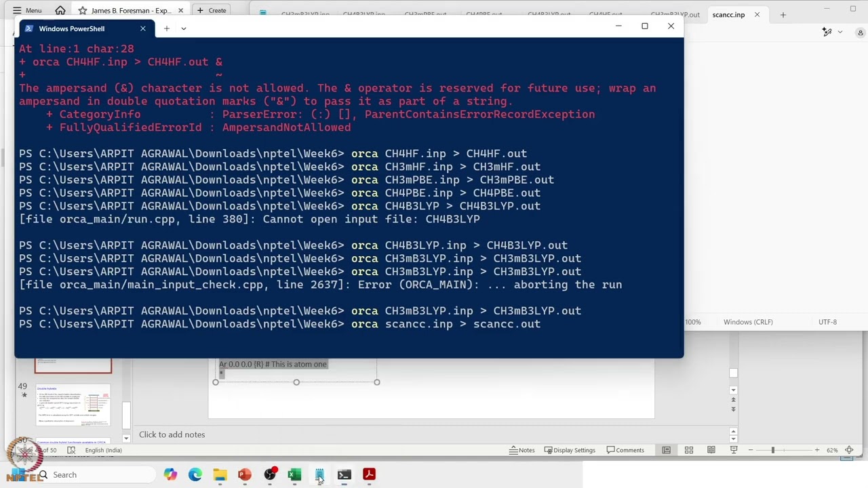Click the Windows (CRLF) line ending status
The width and height of the screenshot is (868, 488).
(748, 322)
